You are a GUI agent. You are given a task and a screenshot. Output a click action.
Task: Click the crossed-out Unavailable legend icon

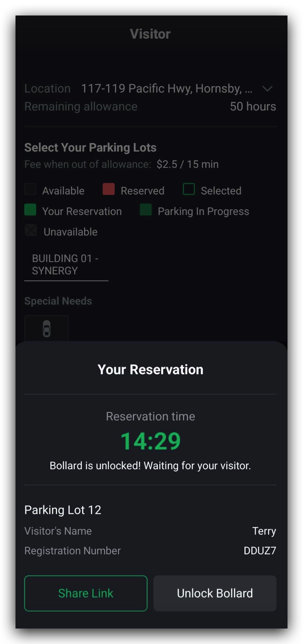(x=31, y=231)
